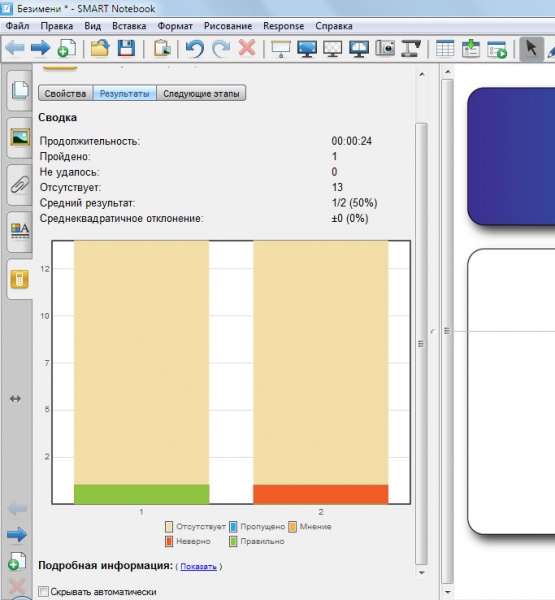Screen dimensions: 555x600
Task: Select the Результаты tab
Action: point(125,93)
